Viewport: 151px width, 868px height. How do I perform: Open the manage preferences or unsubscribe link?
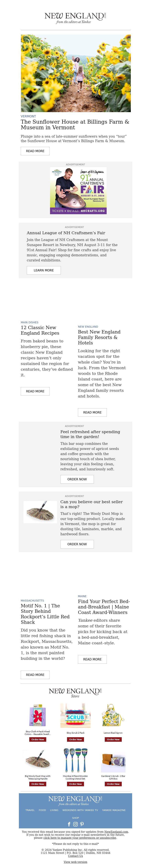(80, 838)
